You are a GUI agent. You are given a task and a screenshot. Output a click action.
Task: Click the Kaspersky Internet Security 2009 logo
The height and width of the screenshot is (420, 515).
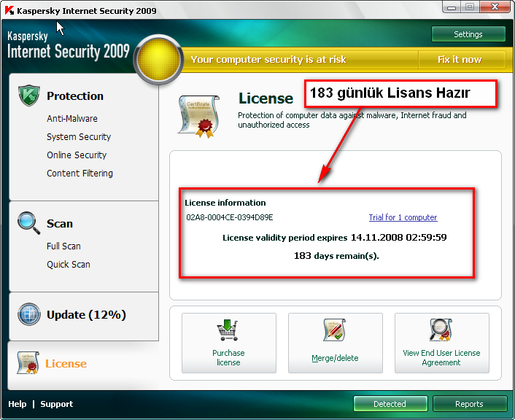[69, 46]
